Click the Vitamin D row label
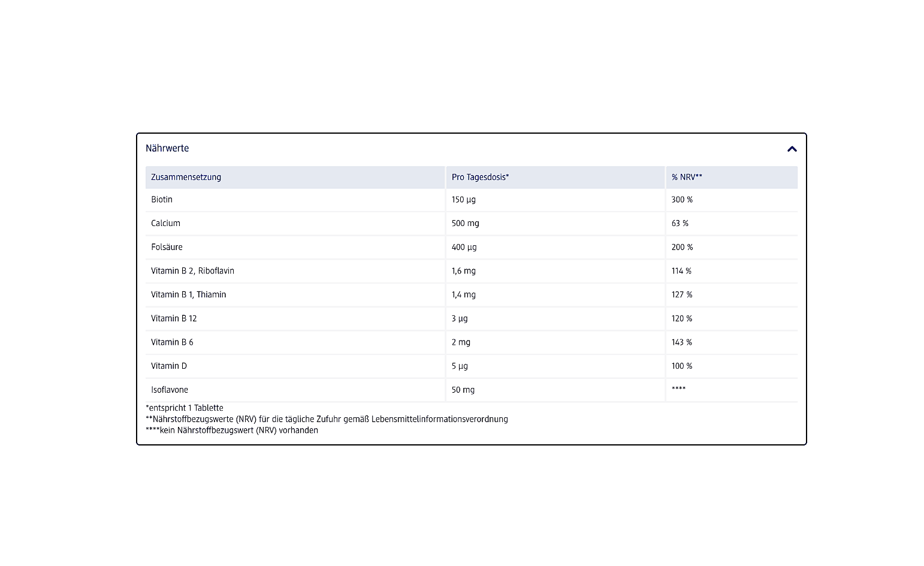The image size is (924, 566). 169,366
